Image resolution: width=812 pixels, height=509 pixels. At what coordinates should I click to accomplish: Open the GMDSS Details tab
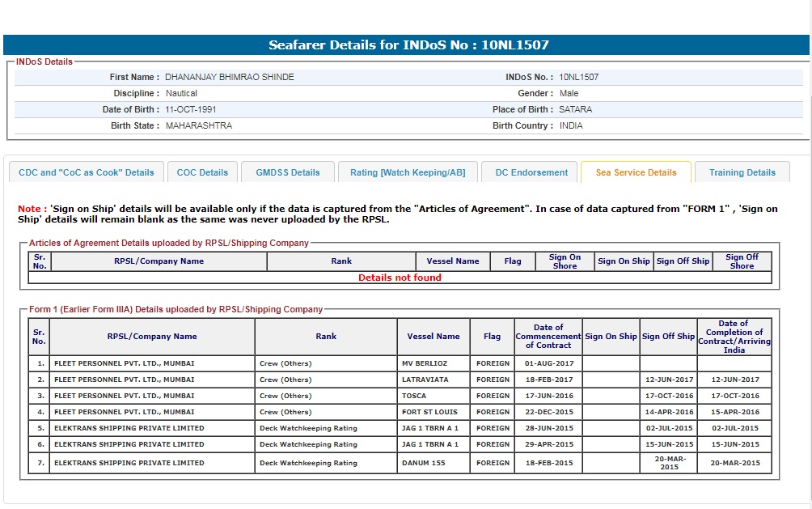(288, 172)
